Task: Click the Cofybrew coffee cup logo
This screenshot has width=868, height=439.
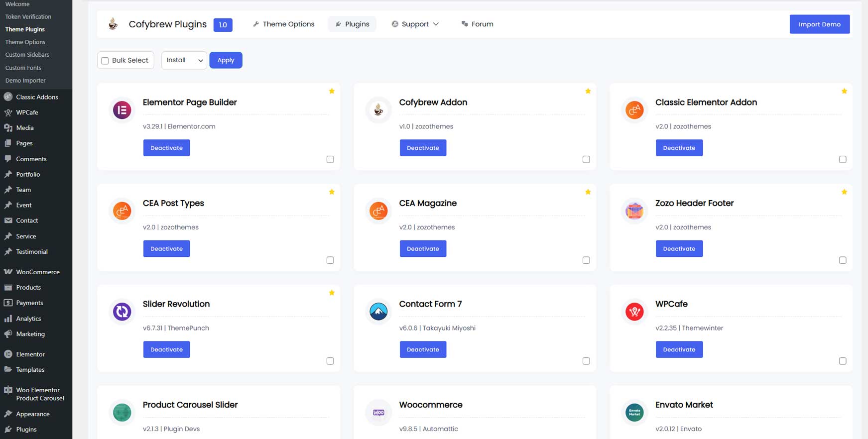Action: coord(114,23)
